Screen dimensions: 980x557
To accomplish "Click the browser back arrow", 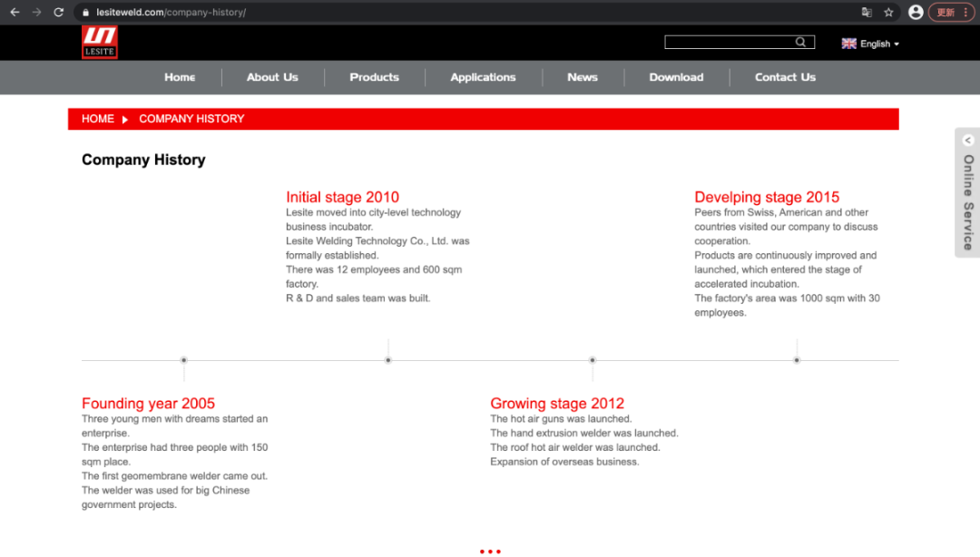I will click(15, 13).
